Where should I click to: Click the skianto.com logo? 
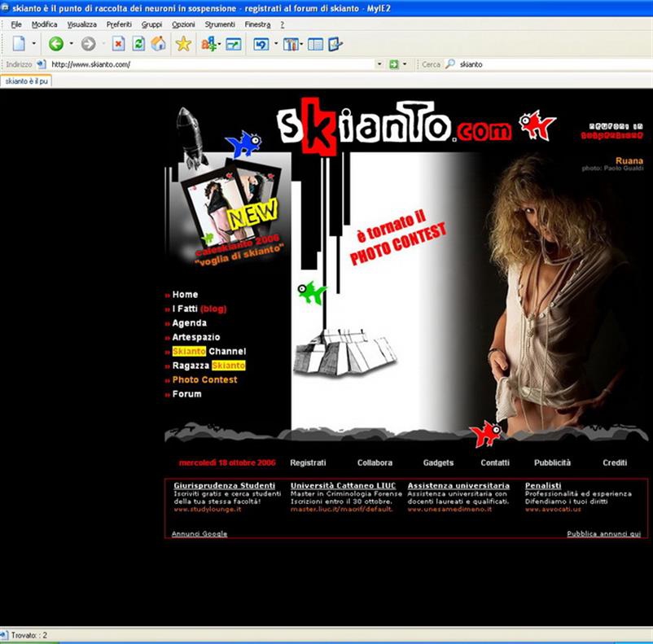[x=393, y=126]
